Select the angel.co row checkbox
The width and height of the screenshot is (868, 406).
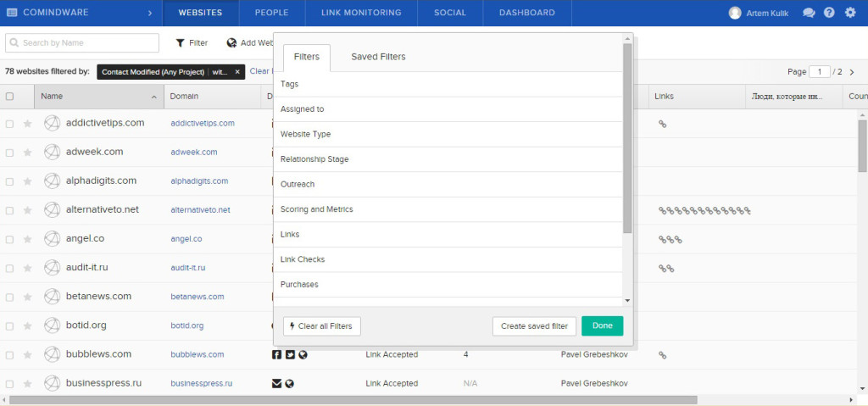(9, 239)
